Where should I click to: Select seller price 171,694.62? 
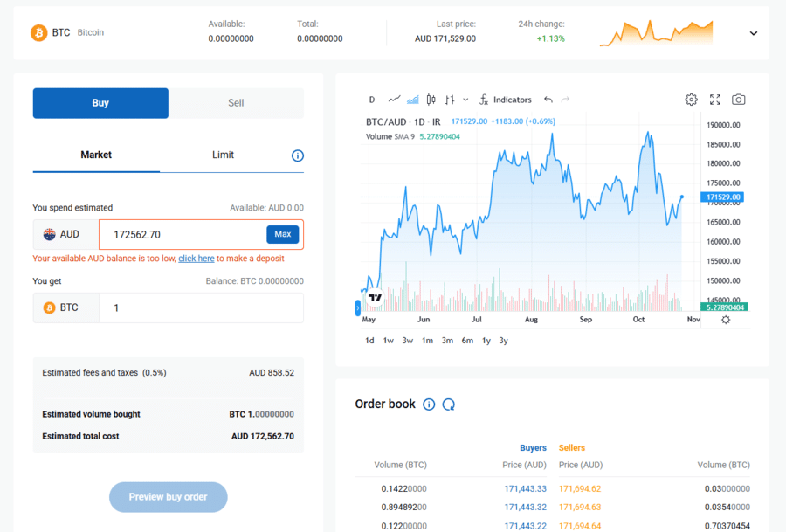(580, 489)
